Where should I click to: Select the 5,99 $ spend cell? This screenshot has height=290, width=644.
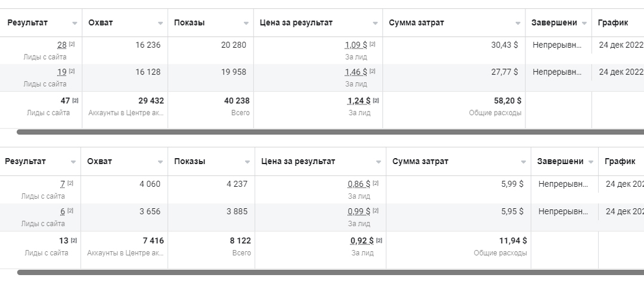click(459, 189)
